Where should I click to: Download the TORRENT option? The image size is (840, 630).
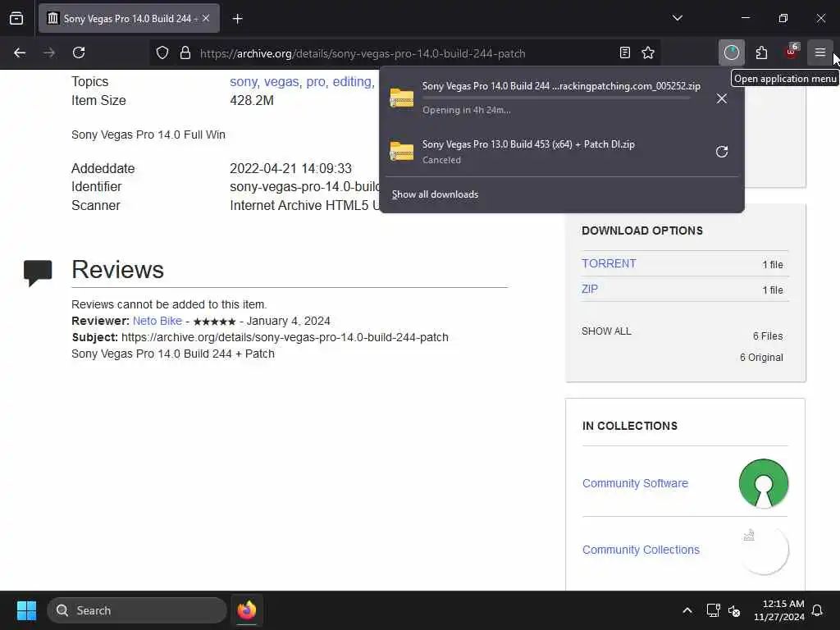(x=609, y=263)
